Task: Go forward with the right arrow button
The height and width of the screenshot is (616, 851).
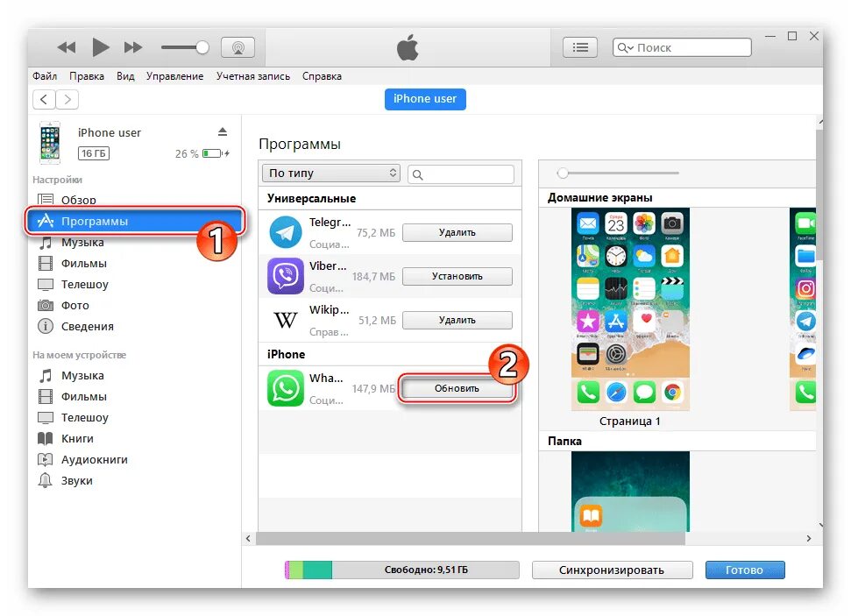Action: coord(67,99)
